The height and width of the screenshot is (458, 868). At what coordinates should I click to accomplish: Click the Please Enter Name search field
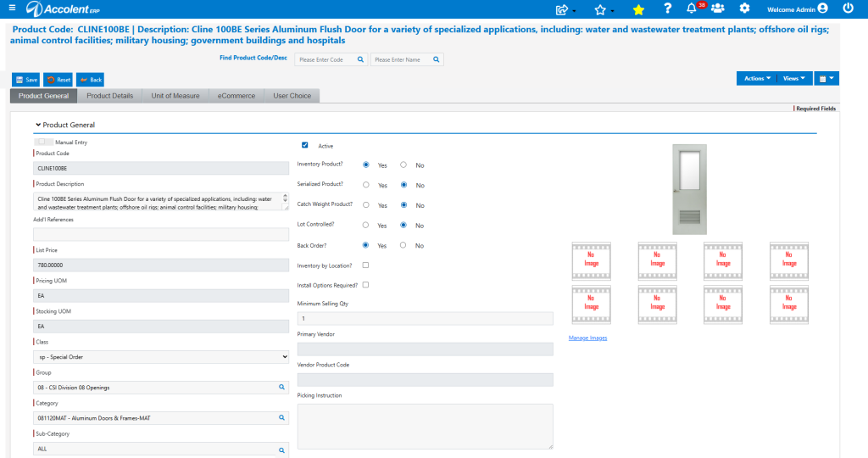tap(407, 59)
